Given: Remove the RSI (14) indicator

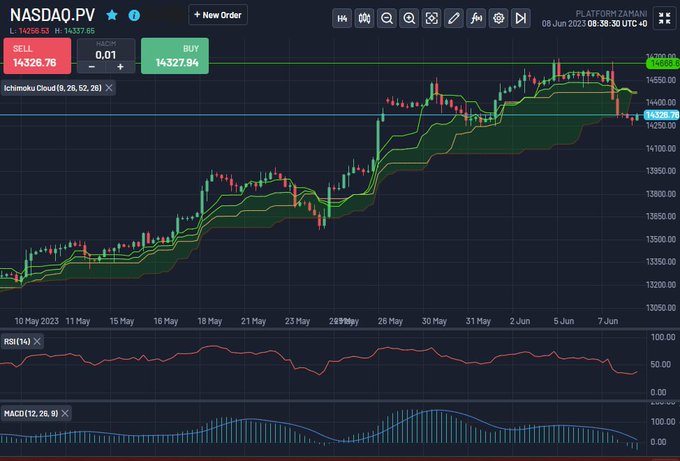Looking at the screenshot, I should click(37, 342).
